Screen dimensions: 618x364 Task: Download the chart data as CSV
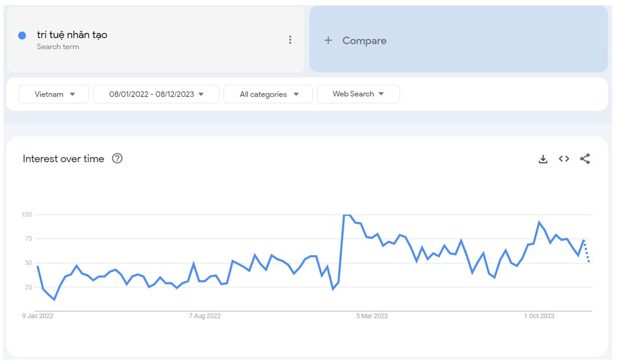click(x=543, y=159)
